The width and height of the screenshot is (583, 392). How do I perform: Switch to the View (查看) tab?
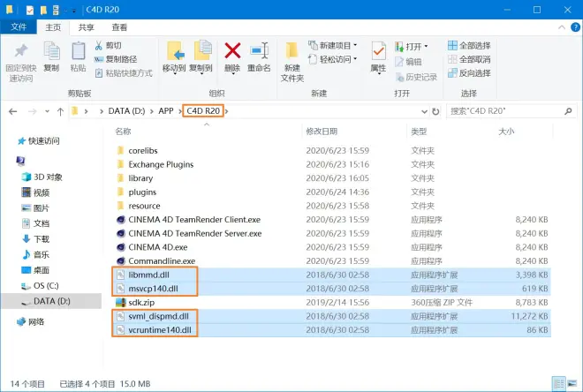[x=119, y=27]
